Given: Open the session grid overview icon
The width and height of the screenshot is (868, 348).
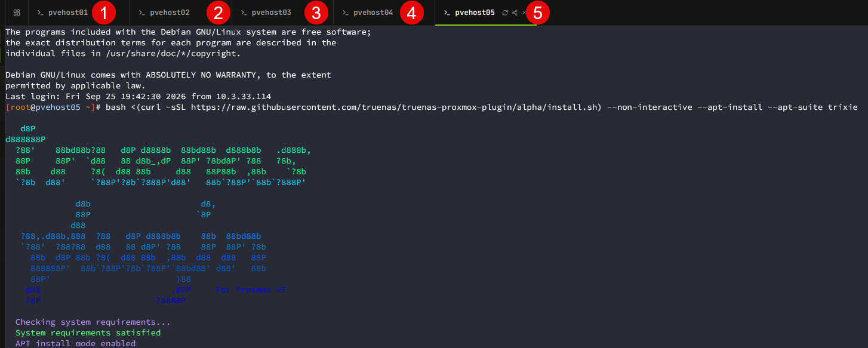Looking at the screenshot, I should (16, 13).
